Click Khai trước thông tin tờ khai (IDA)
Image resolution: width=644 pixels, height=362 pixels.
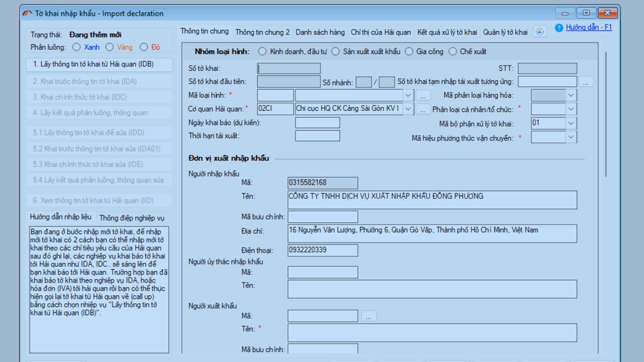point(99,81)
